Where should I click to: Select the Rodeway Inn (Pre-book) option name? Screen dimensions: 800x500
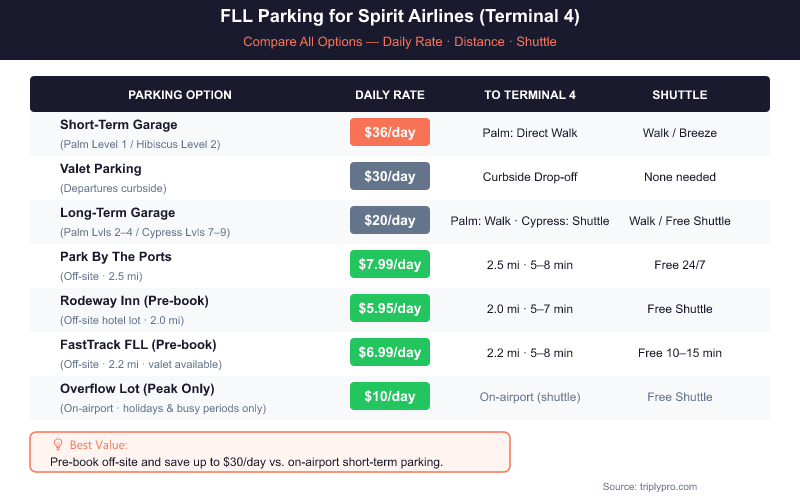(134, 300)
